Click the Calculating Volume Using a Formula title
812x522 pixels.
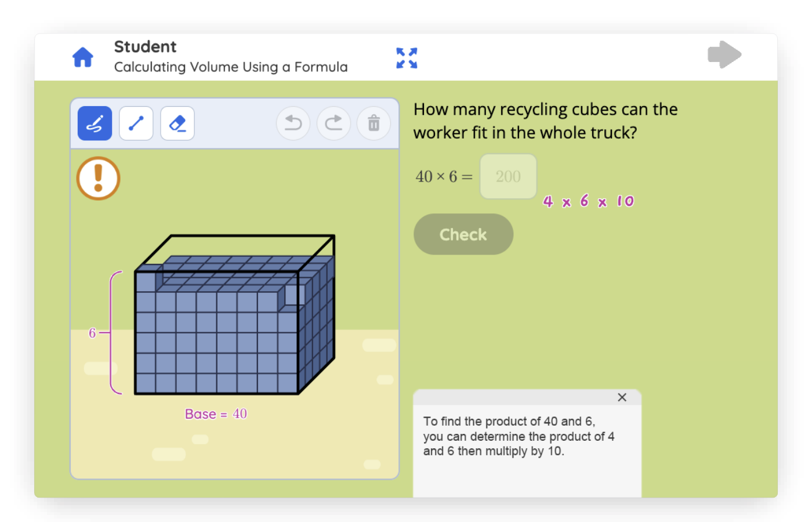click(231, 67)
